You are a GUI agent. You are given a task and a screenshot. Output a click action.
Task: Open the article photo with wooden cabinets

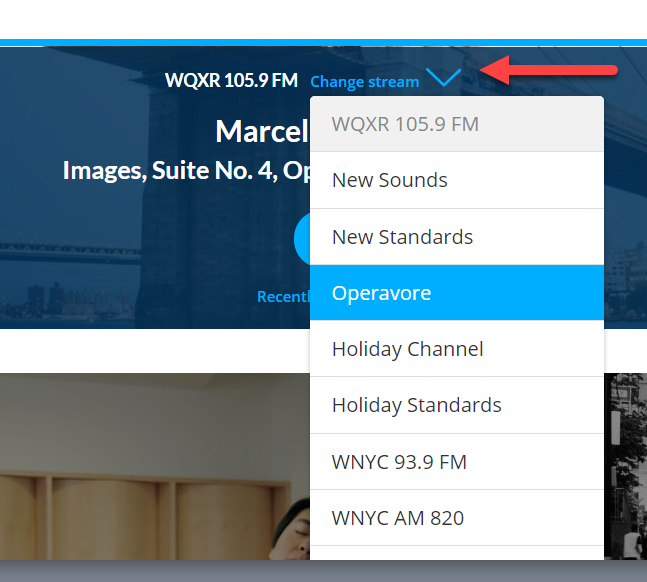coord(150,470)
